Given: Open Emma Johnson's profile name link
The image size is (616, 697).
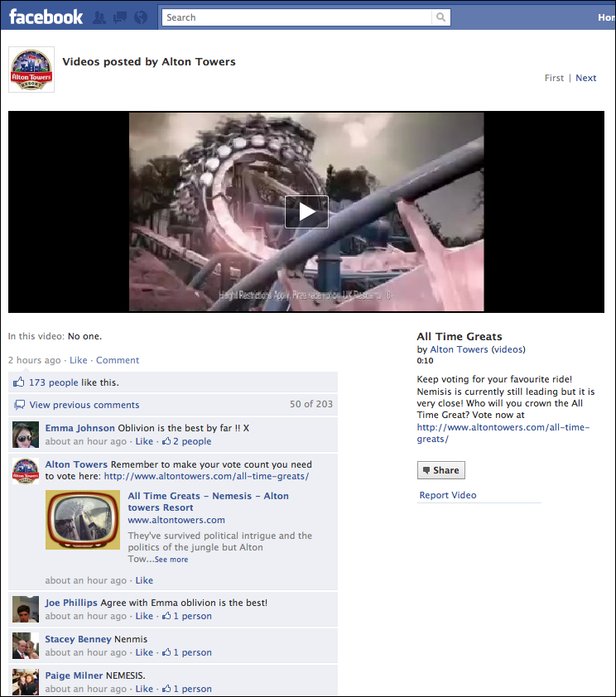Looking at the screenshot, I should pos(80,428).
